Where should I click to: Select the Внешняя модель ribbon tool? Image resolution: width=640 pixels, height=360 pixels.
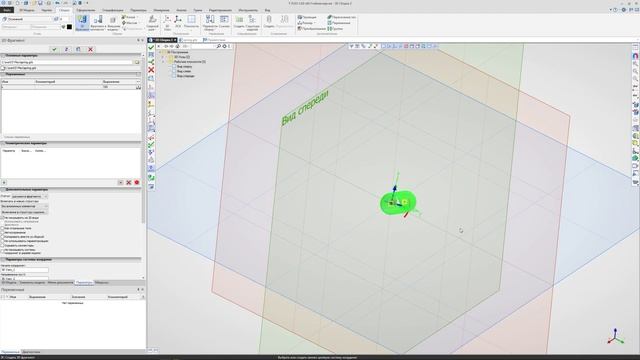point(113,22)
